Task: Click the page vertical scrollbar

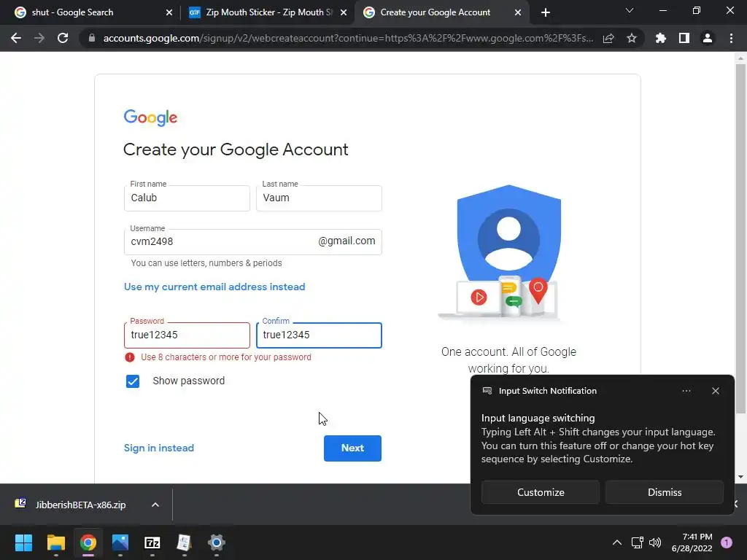Action: click(x=740, y=238)
